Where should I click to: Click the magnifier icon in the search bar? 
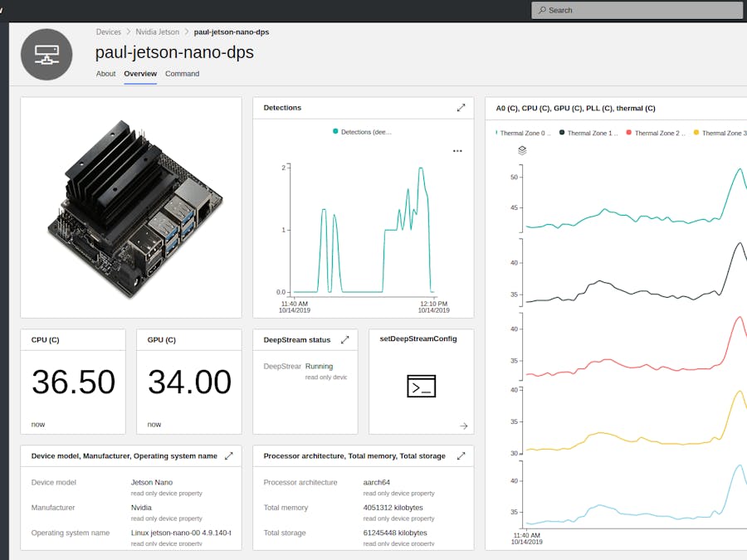543,10
